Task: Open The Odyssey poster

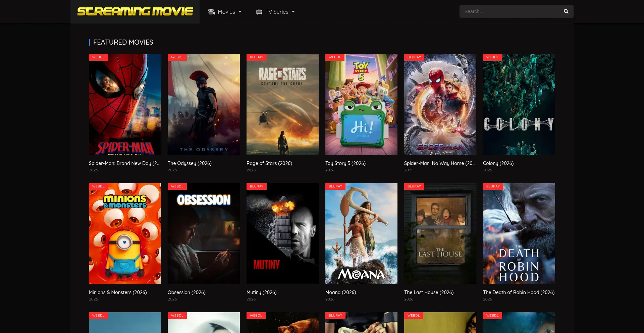Action: click(x=204, y=104)
